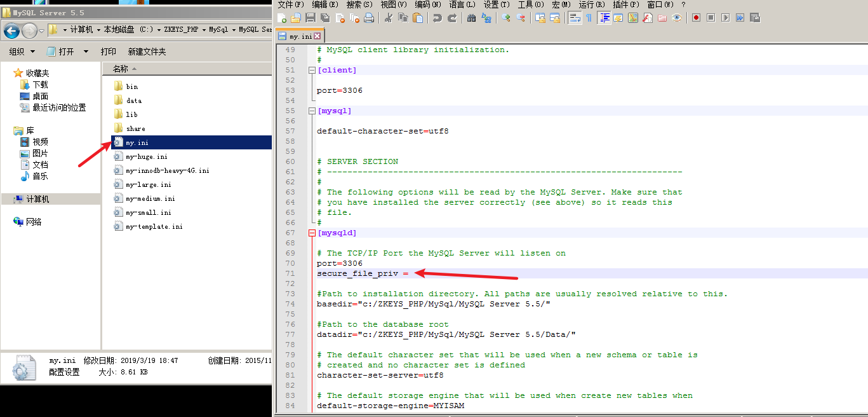Image resolution: width=868 pixels, height=417 pixels.
Task: Click the Stop recording square icon
Action: [711, 18]
